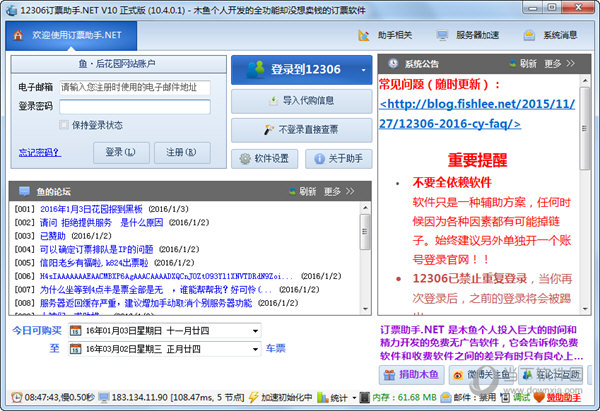Open blog.fishlee.net FAQ link
The height and width of the screenshot is (411, 600).
(x=477, y=114)
